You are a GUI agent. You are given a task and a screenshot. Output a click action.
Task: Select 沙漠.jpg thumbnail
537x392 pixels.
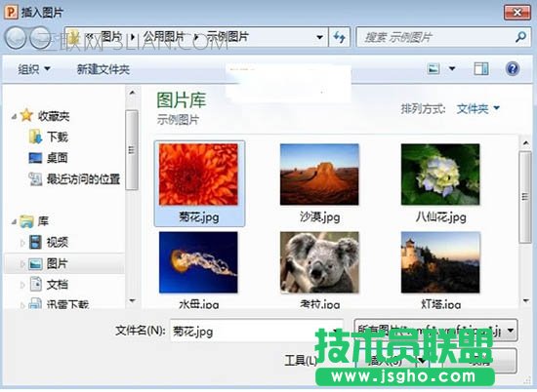point(319,175)
